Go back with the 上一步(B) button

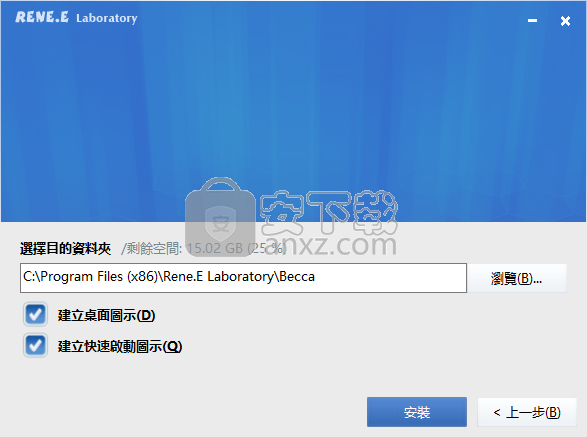527,412
